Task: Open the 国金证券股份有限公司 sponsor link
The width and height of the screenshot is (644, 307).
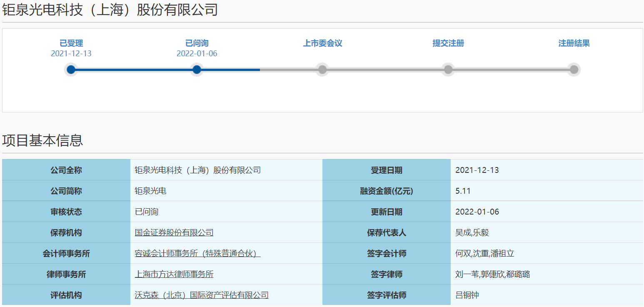Action: 174,233
